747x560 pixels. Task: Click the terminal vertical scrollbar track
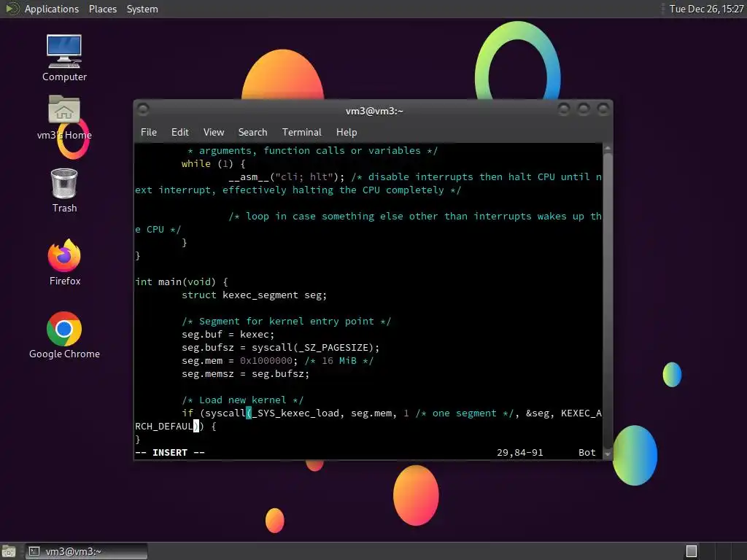(x=608, y=301)
